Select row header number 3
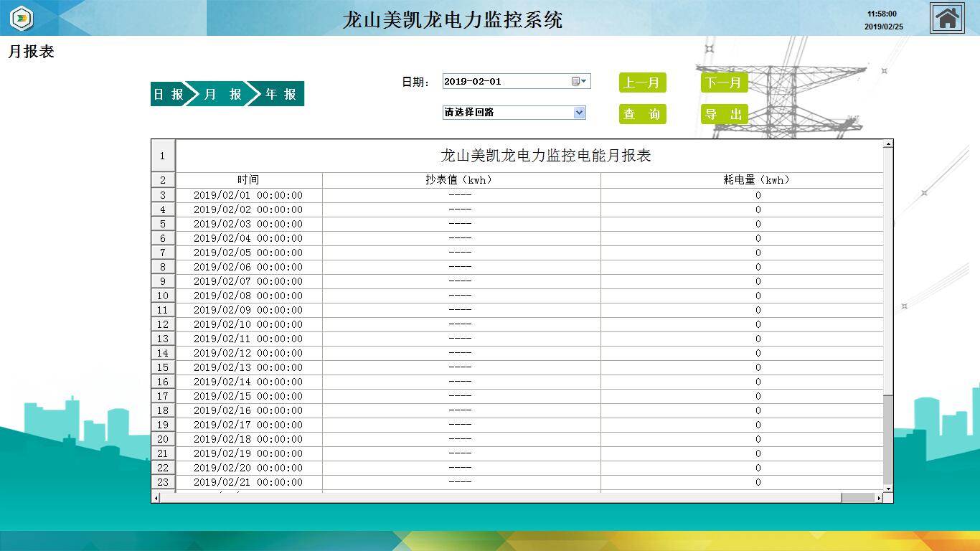This screenshot has width=980, height=551. [163, 195]
